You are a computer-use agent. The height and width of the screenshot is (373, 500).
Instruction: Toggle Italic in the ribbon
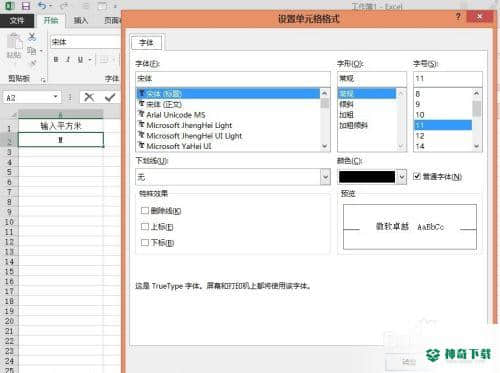pos(68,60)
